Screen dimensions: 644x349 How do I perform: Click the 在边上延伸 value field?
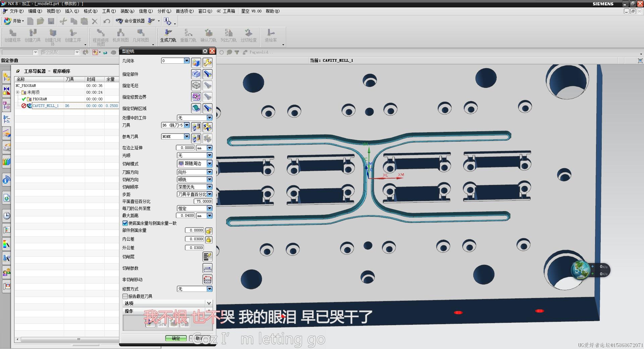[x=185, y=148]
